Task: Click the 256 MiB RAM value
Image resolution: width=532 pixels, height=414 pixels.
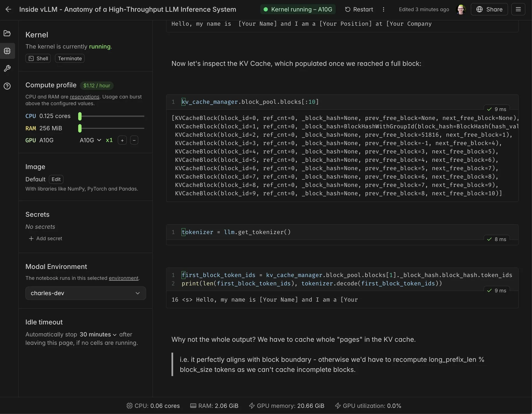Action: (x=51, y=128)
